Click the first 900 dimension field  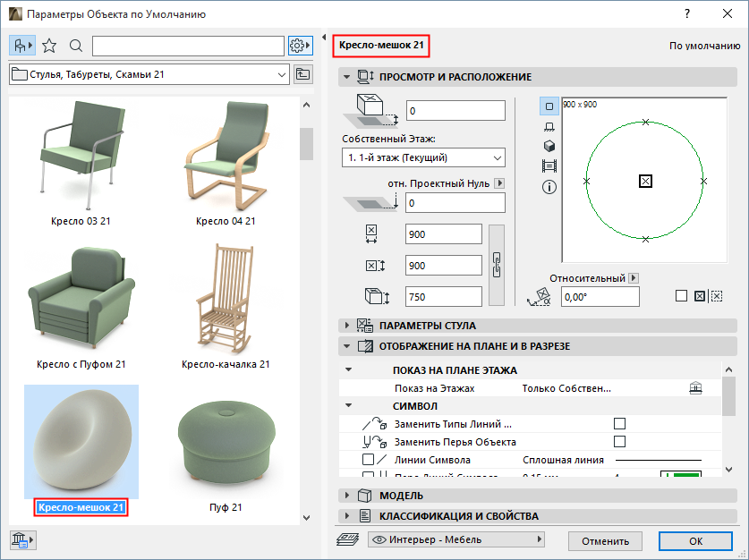click(444, 234)
